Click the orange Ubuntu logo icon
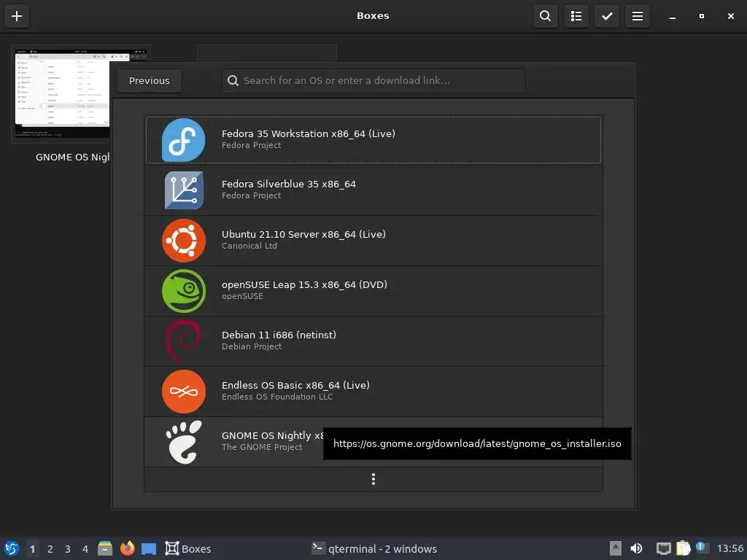Viewport: 747px width, 560px height. tap(183, 241)
